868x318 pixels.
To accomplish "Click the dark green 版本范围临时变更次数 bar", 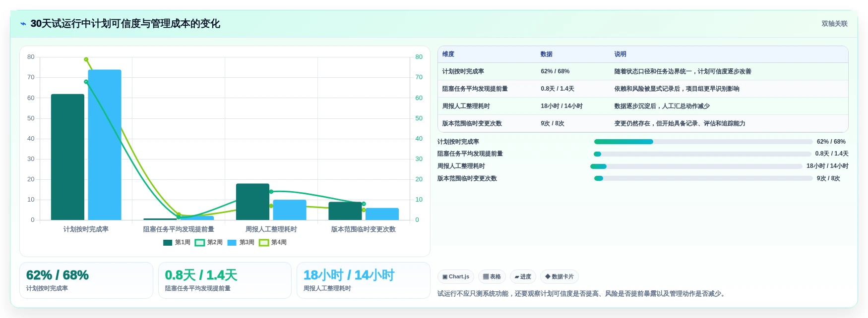I will tap(345, 211).
